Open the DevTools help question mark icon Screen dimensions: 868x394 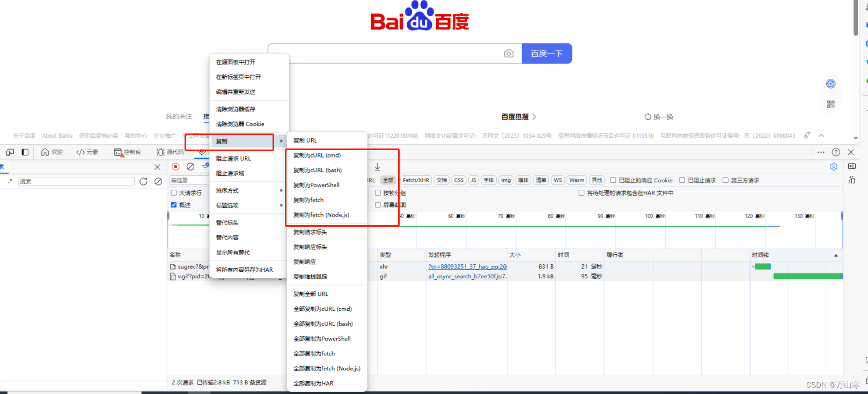click(x=836, y=152)
